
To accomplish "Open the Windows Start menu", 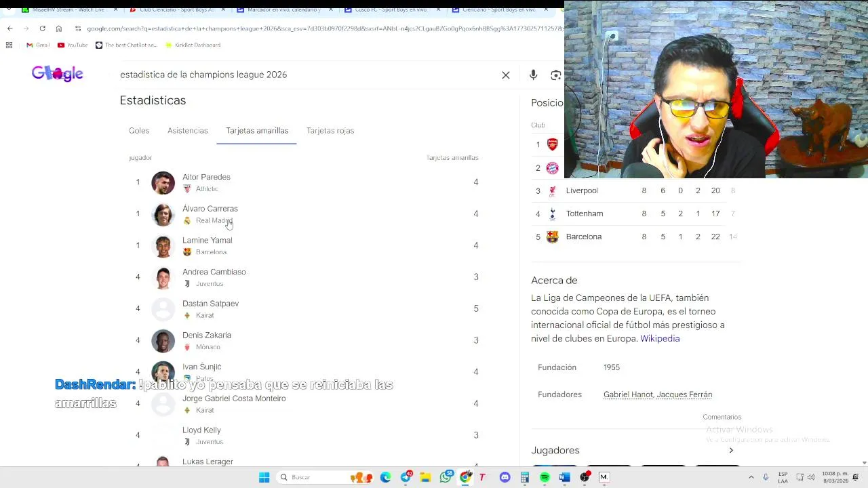I will coord(264,477).
